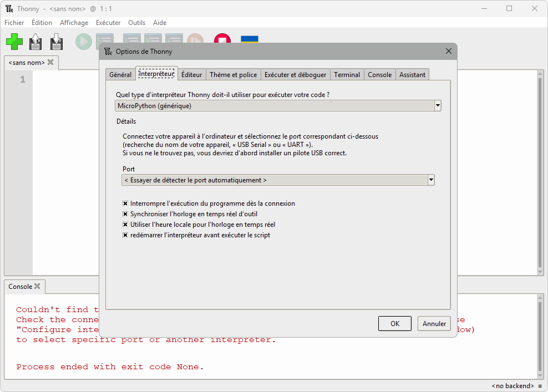Click the MicroPython (générique) combo box field
548x392 pixels.
coord(278,106)
